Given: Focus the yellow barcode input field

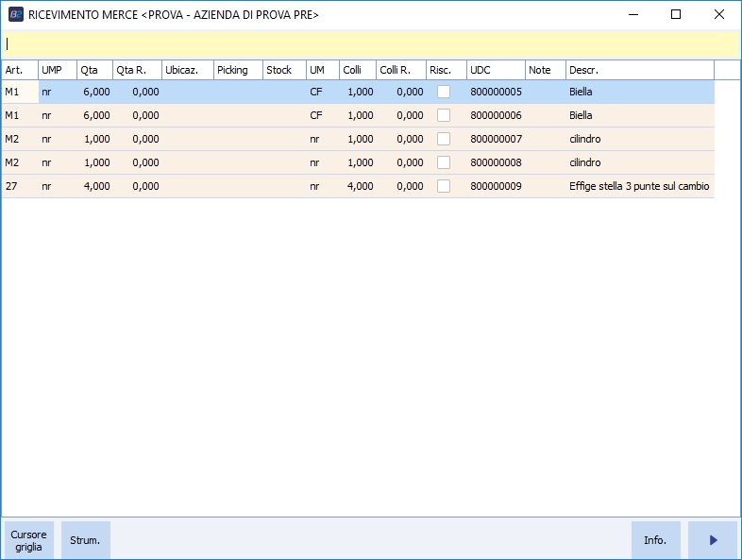Looking at the screenshot, I should [x=370, y=43].
